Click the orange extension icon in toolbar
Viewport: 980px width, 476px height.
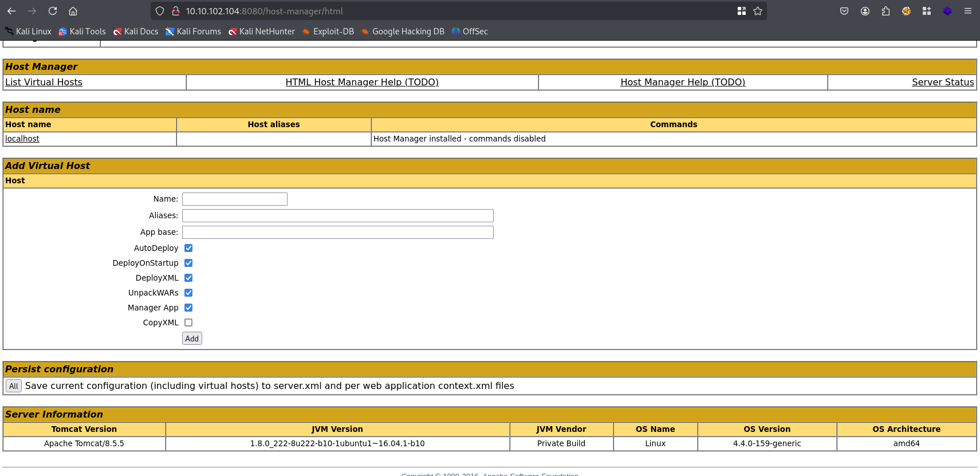click(x=906, y=11)
